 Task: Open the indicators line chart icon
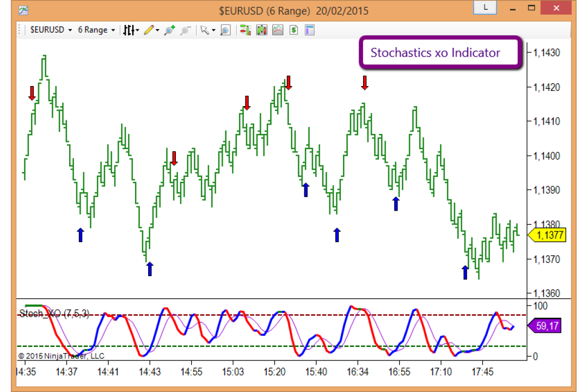point(278,30)
